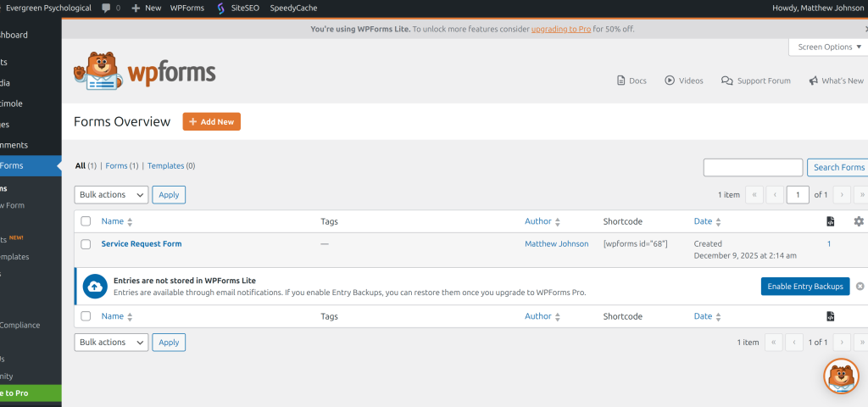The height and width of the screenshot is (407, 868).
Task: Toggle select-all checkbox in table footer
Action: [x=86, y=316]
